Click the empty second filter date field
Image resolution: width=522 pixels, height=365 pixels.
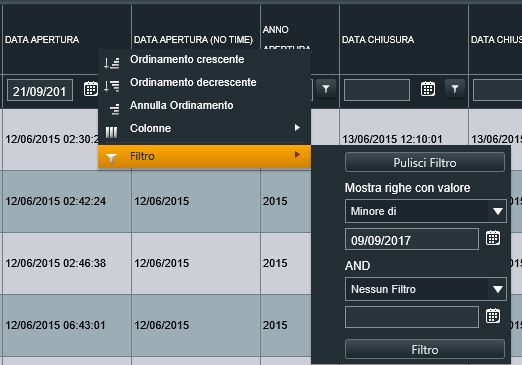412,317
